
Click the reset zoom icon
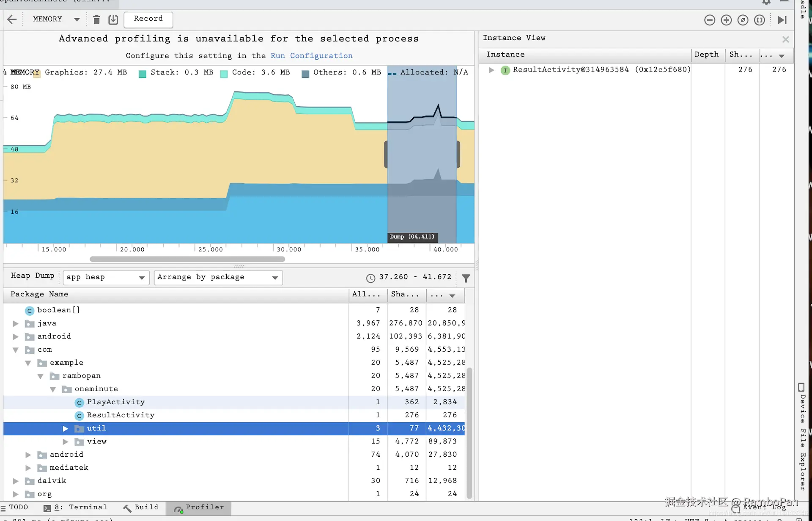coord(743,20)
